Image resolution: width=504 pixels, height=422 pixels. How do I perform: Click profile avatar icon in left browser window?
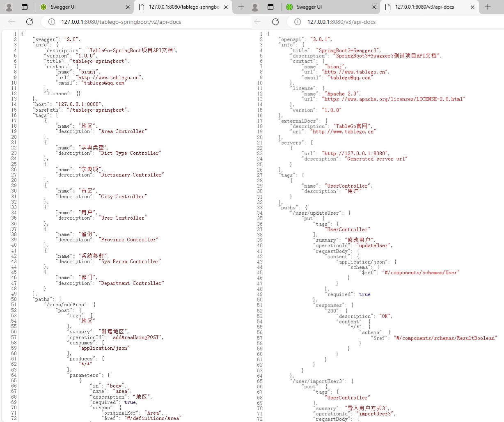click(x=9, y=7)
